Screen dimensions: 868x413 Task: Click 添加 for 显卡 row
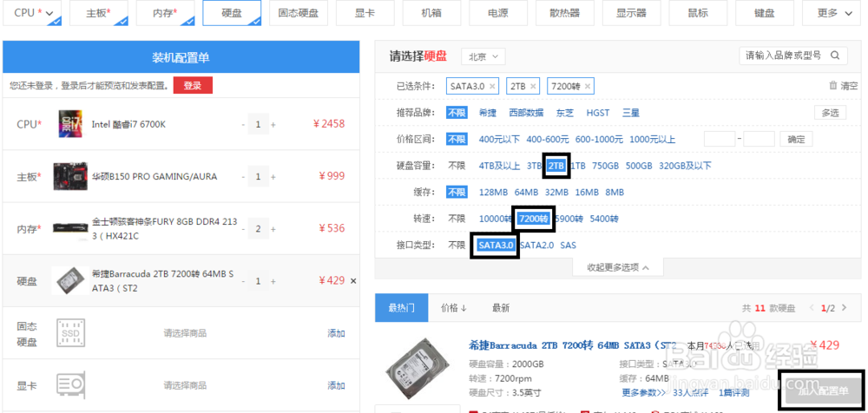click(336, 385)
